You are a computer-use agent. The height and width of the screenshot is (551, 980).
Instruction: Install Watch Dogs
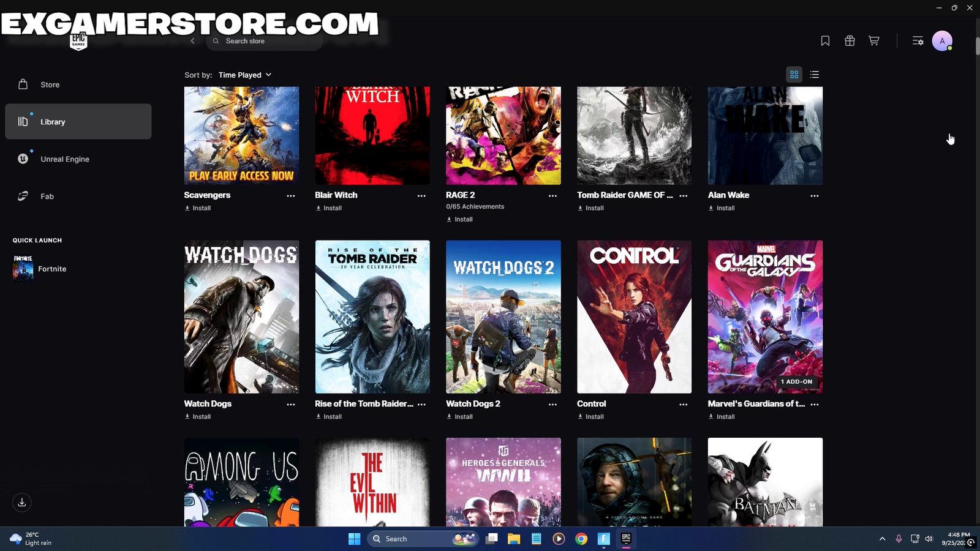click(198, 417)
